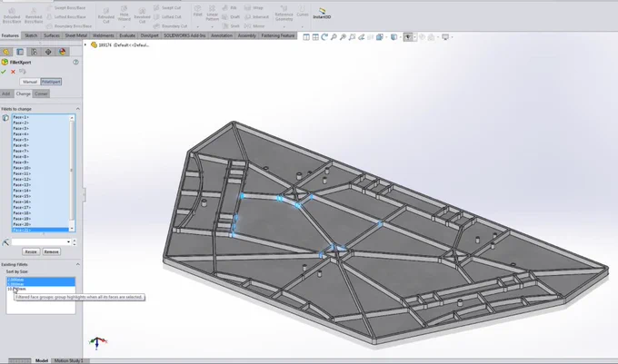Open the Weldments ribbon tab
Screen dimensions: 618x364
click(104, 35)
